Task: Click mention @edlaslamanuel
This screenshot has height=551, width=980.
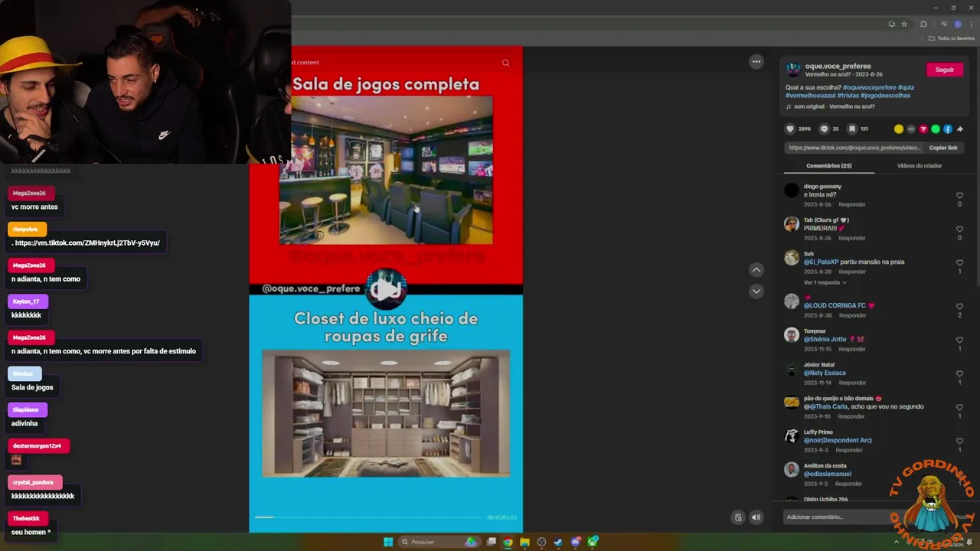Action: pos(828,474)
